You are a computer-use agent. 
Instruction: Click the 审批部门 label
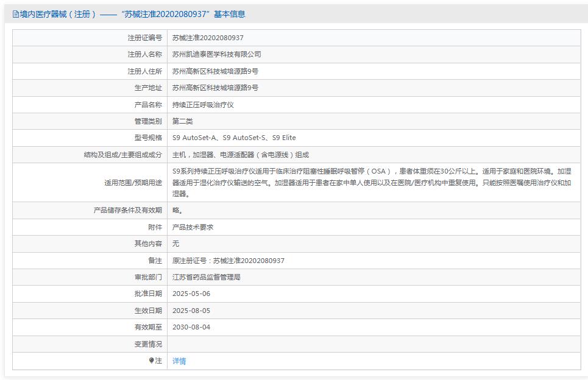(x=148, y=277)
